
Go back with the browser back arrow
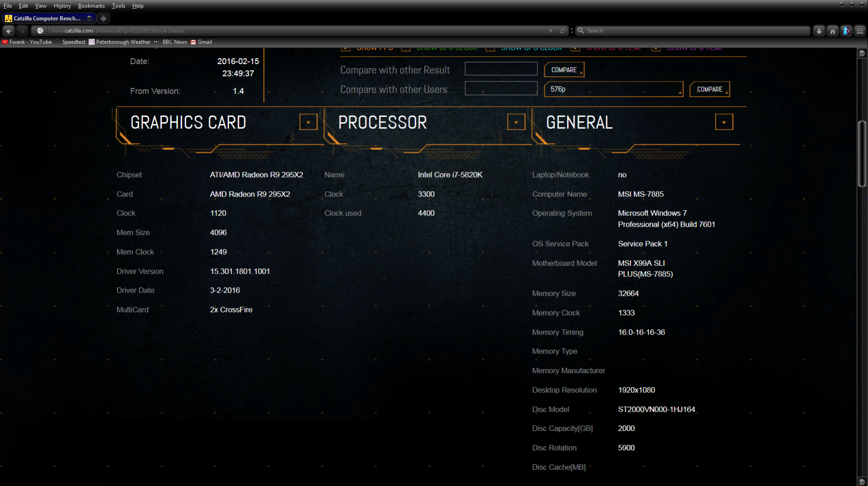pos(9,31)
